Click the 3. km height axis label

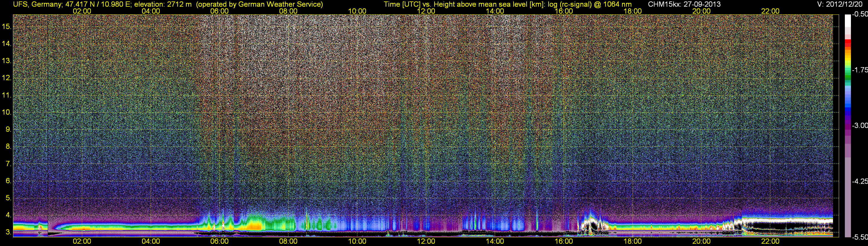coord(8,232)
